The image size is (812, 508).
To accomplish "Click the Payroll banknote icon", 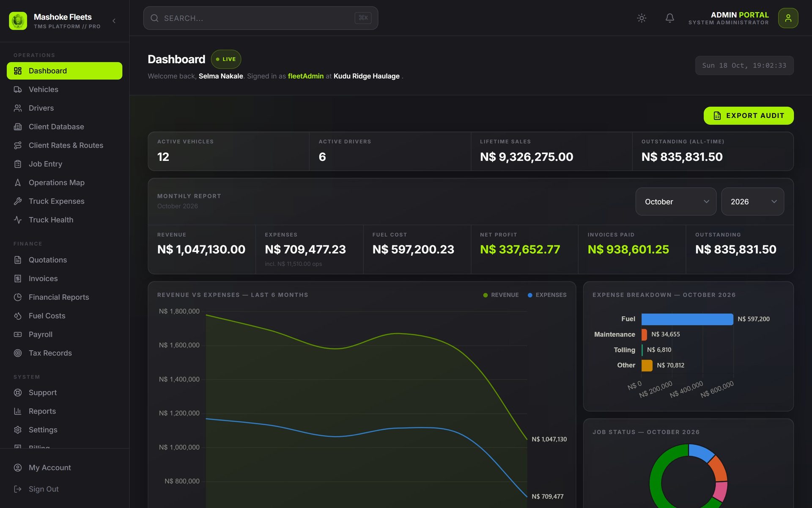I will click(18, 334).
